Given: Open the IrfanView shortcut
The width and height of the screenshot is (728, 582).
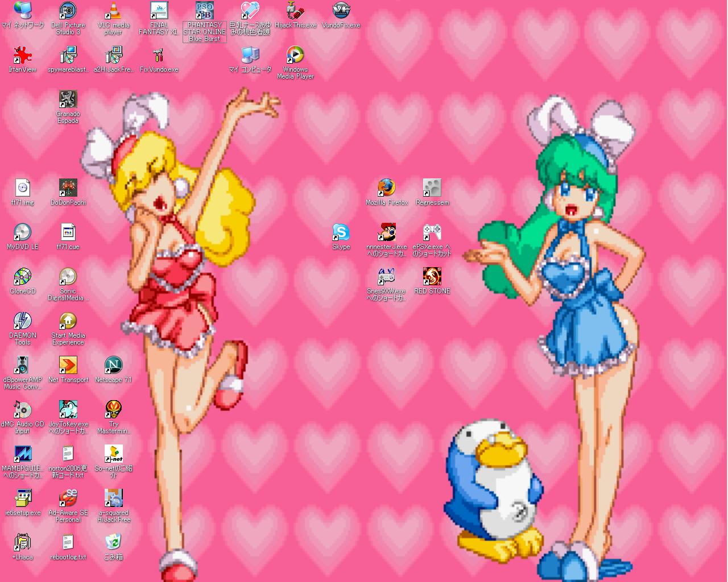Looking at the screenshot, I should point(23,55).
